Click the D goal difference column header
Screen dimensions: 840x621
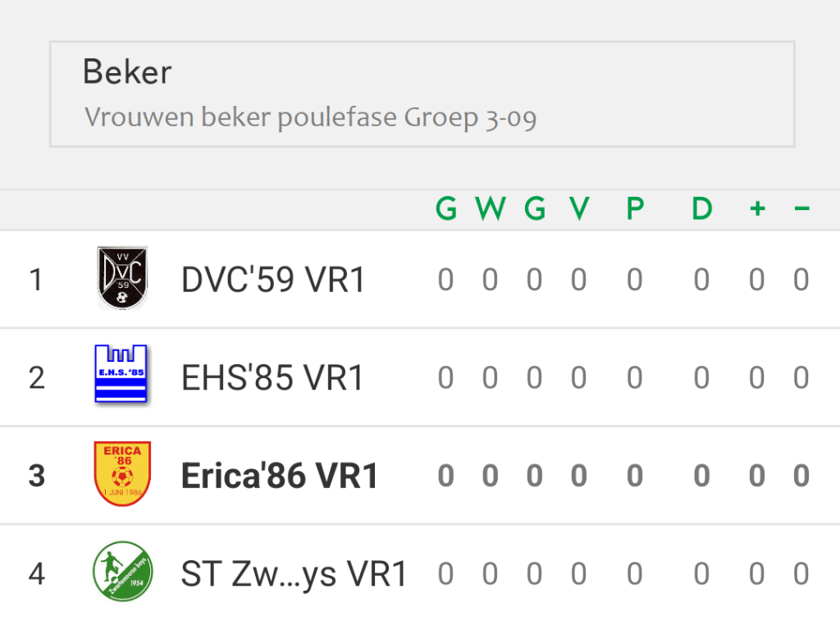point(702,208)
